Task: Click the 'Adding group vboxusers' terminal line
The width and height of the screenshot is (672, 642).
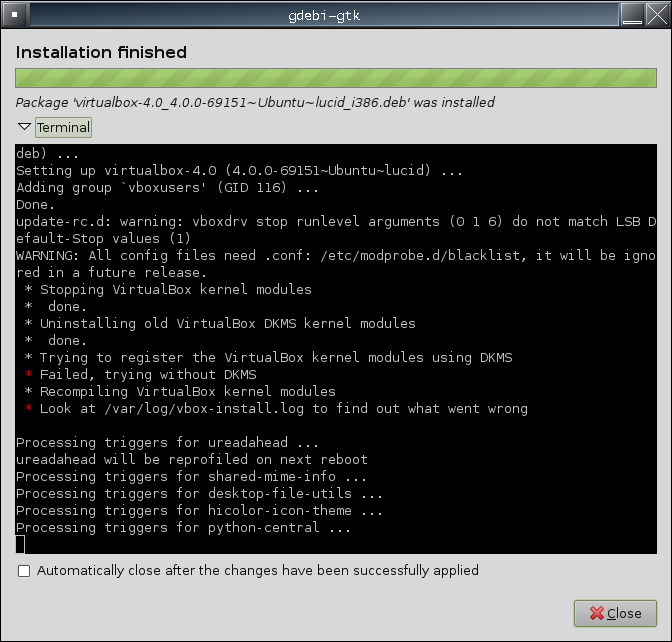Action: (x=167, y=188)
